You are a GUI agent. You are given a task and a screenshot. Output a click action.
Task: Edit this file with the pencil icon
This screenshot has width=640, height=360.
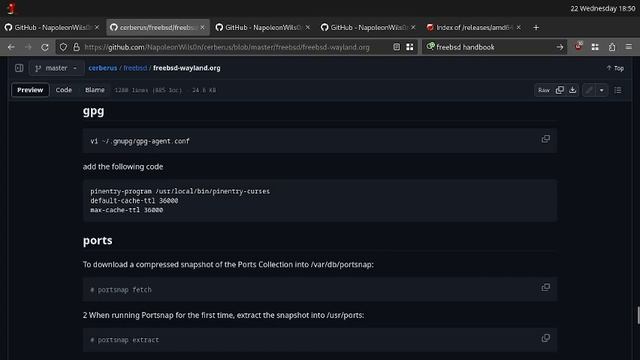[589, 90]
